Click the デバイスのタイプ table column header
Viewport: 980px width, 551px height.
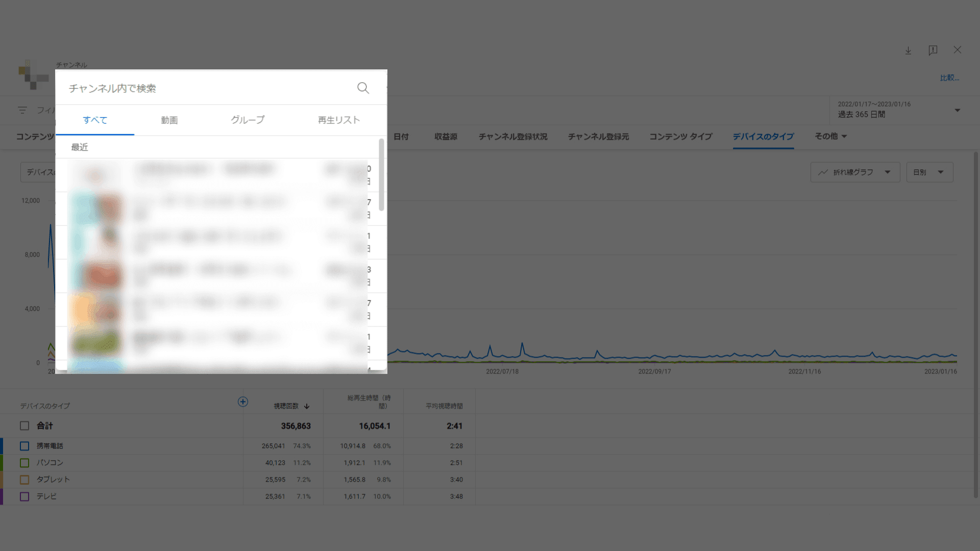click(x=45, y=406)
